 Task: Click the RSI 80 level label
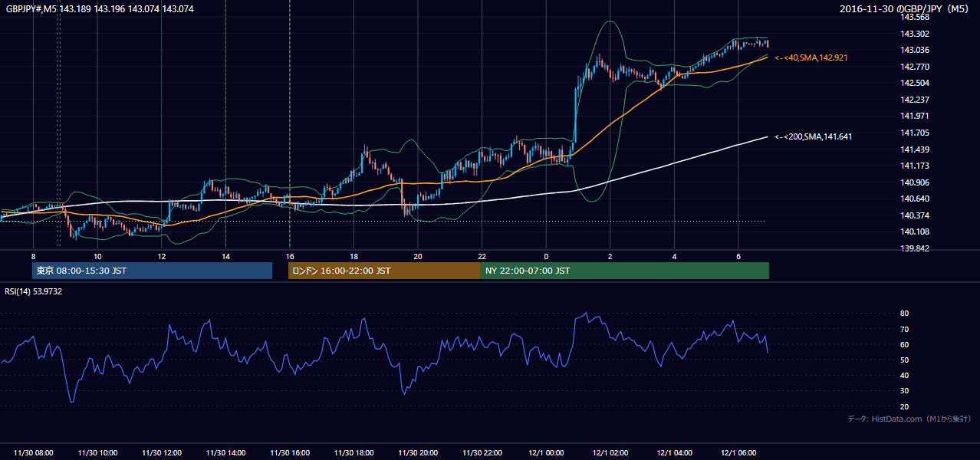coord(905,314)
